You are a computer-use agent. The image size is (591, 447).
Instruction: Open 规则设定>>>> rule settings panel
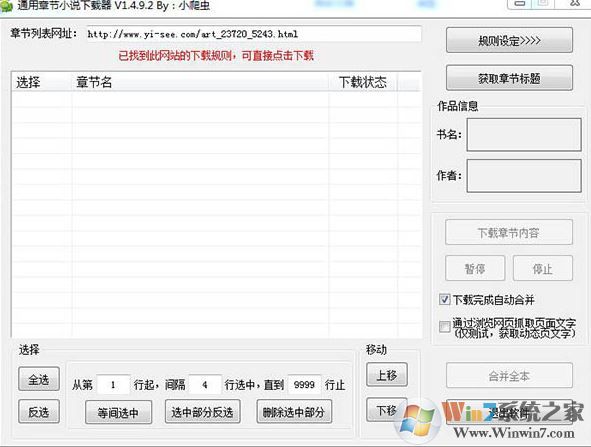tap(509, 40)
